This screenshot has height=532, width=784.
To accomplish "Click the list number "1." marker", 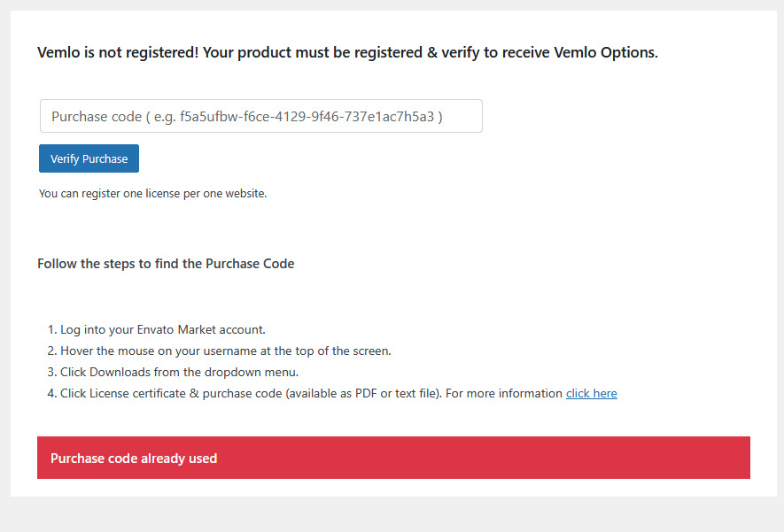I will [51, 329].
